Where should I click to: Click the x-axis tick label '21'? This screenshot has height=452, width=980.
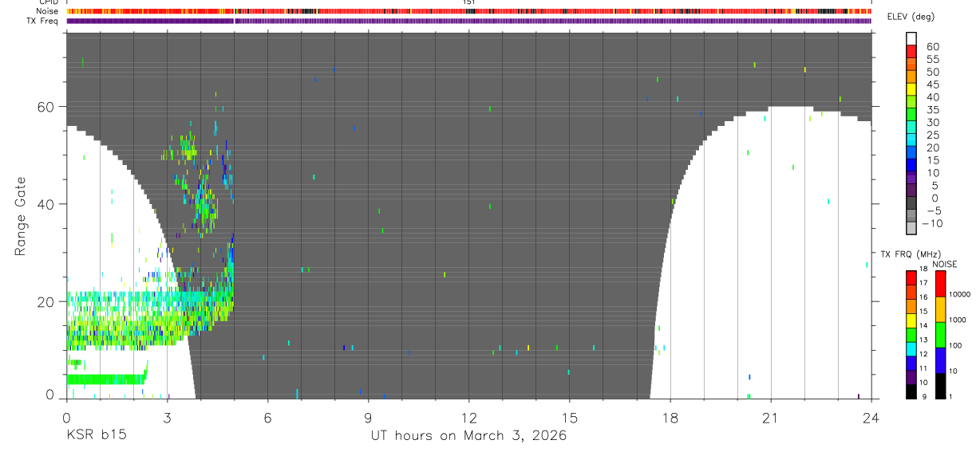[770, 417]
